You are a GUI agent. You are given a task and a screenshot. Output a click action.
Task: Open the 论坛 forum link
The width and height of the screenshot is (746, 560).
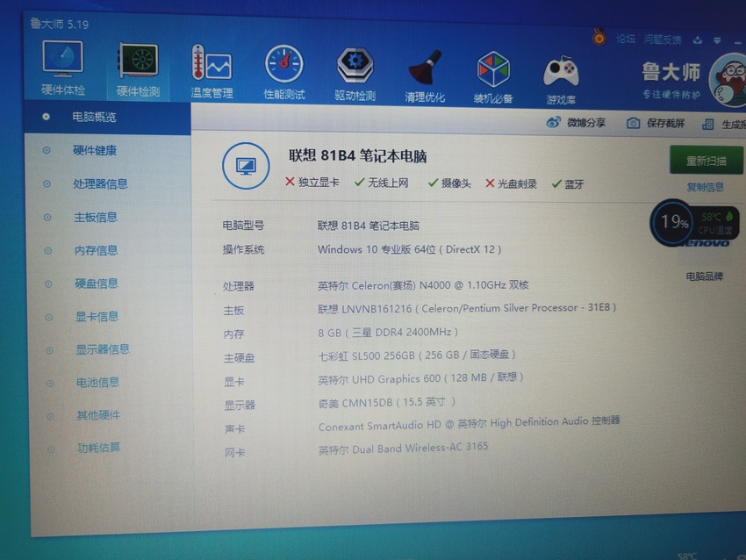pyautogui.click(x=625, y=39)
